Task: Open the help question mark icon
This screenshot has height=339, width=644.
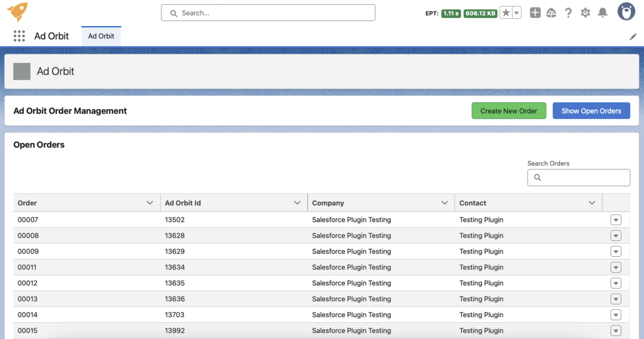Action: 568,13
